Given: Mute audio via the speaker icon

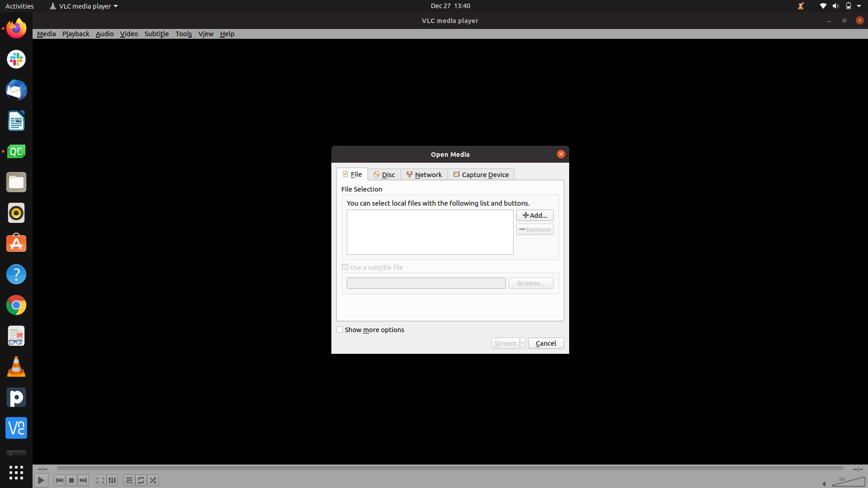Looking at the screenshot, I should 825,483.
